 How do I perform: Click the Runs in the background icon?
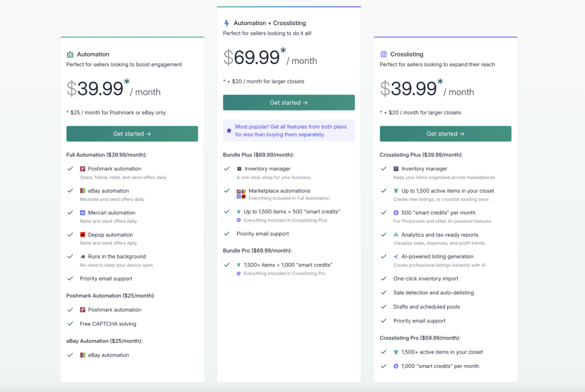click(x=83, y=257)
